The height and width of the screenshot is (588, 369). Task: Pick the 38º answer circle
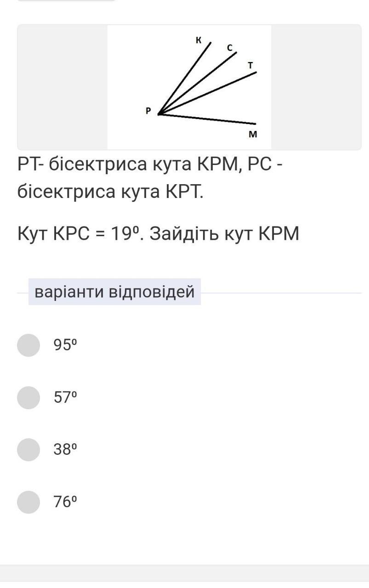pos(28,449)
